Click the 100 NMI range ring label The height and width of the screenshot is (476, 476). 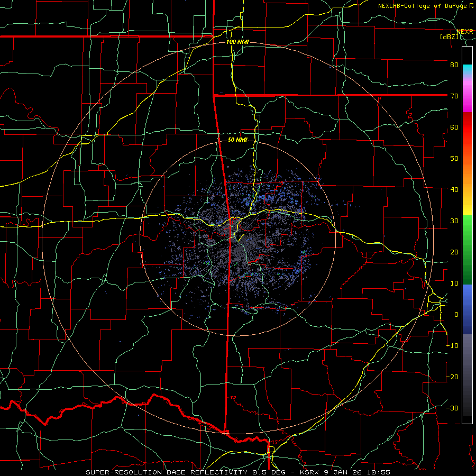(237, 42)
